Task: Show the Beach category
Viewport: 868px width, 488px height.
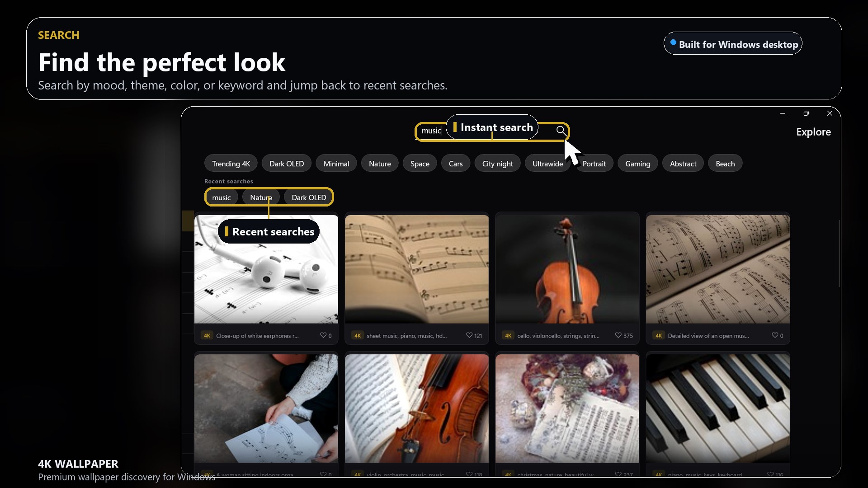Action: coord(725,164)
